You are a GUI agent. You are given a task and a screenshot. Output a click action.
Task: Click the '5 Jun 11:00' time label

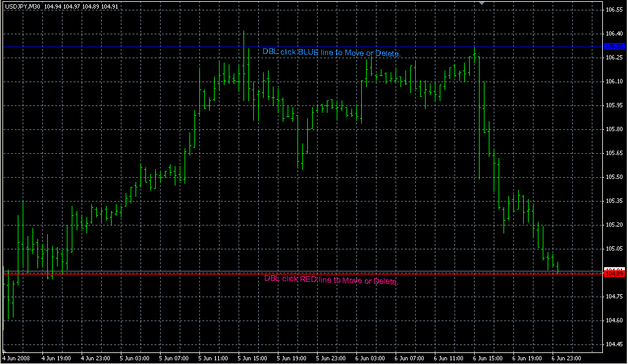pyautogui.click(x=213, y=358)
